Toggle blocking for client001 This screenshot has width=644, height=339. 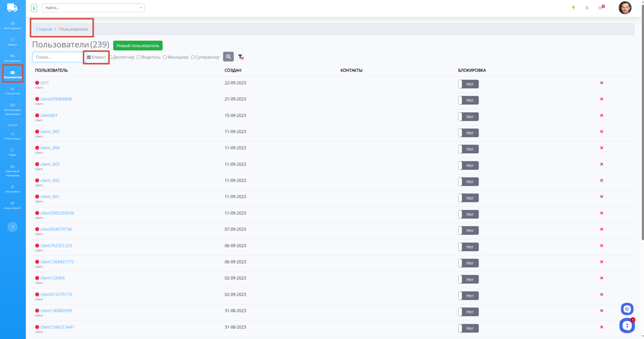[x=468, y=117]
